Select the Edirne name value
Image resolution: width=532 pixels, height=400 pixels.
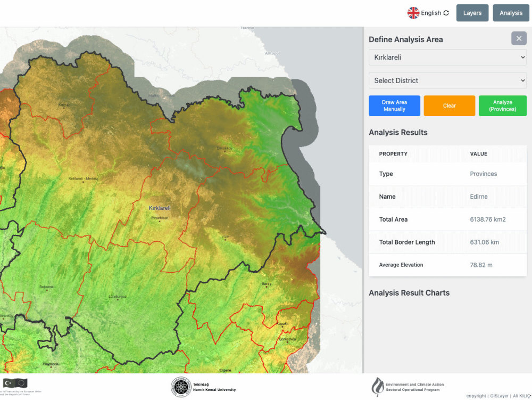(x=478, y=197)
